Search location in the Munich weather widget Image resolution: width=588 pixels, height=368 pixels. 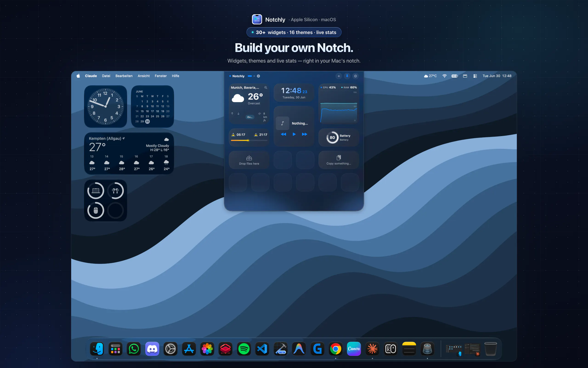click(x=266, y=88)
